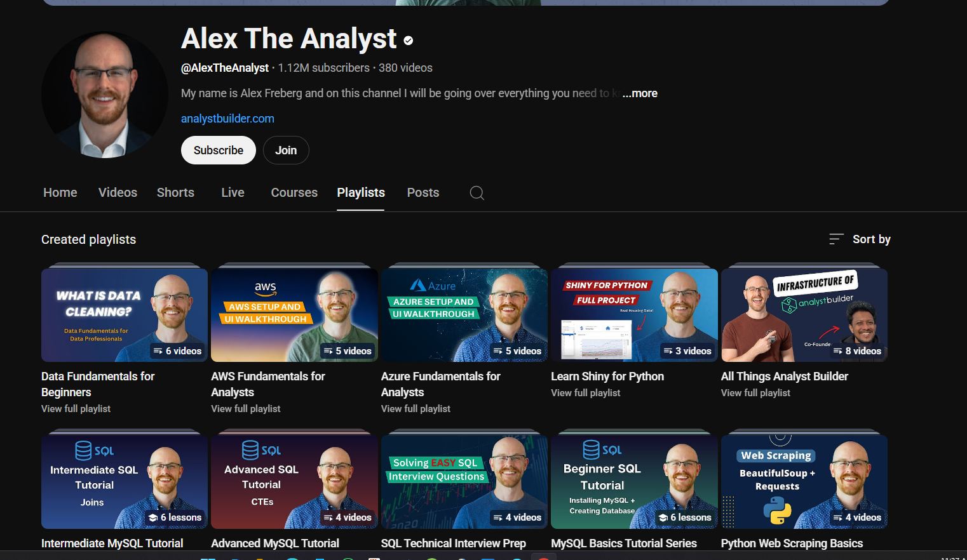This screenshot has width=967, height=560.
Task: Click the Sort by filter icon
Action: pyautogui.click(x=835, y=239)
